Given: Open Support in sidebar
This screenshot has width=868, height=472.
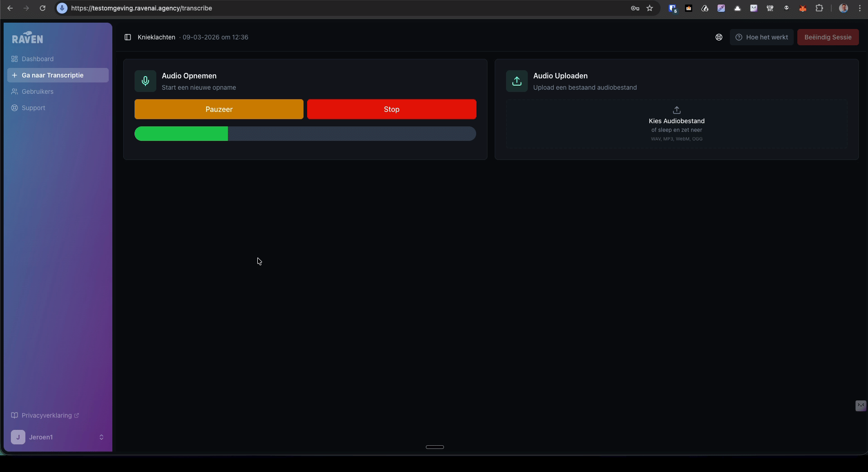Looking at the screenshot, I should (34, 108).
